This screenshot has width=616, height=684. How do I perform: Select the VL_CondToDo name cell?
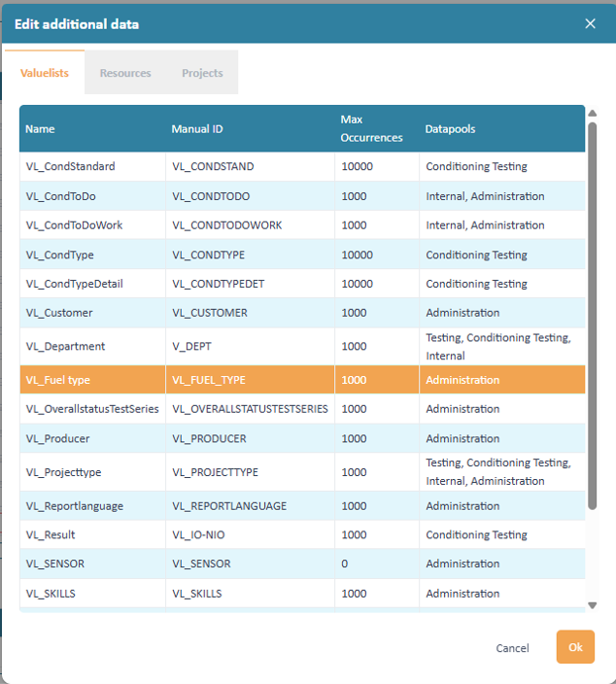(x=92, y=196)
